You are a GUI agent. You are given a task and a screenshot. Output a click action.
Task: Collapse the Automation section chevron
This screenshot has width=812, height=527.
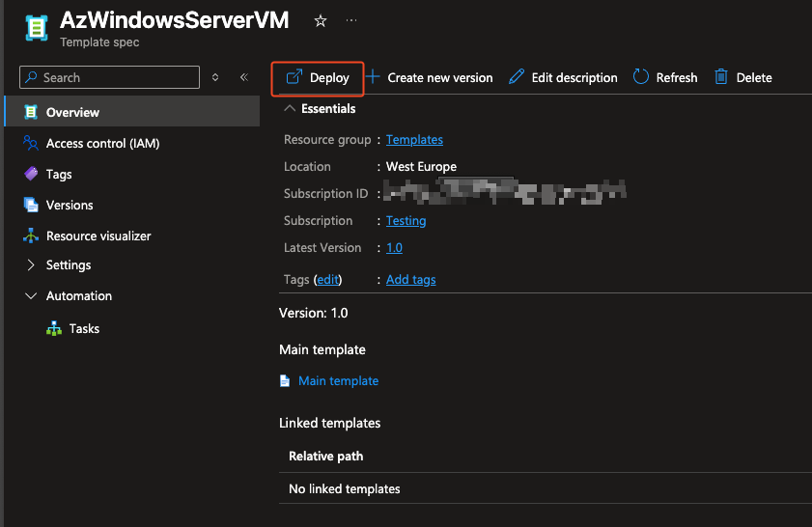(x=31, y=296)
